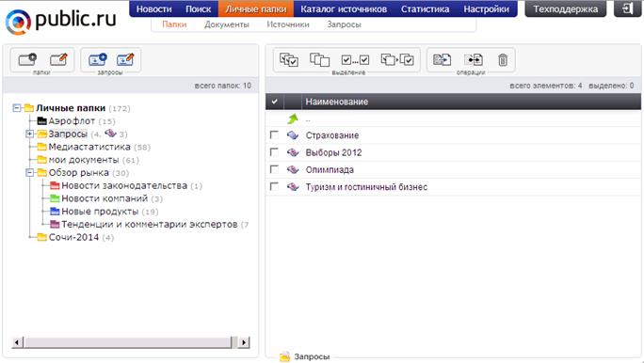Check the Страхование checkbox
This screenshot has height=363, width=644.
point(274,134)
